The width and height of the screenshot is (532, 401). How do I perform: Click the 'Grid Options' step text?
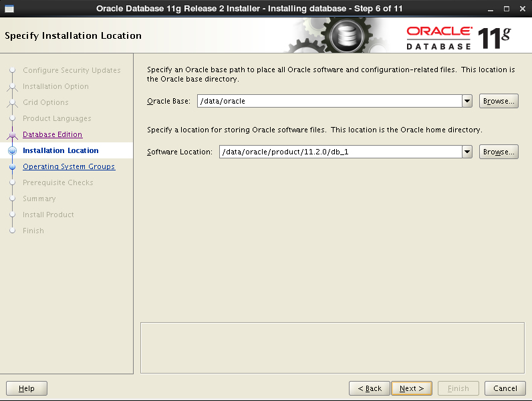coord(46,102)
